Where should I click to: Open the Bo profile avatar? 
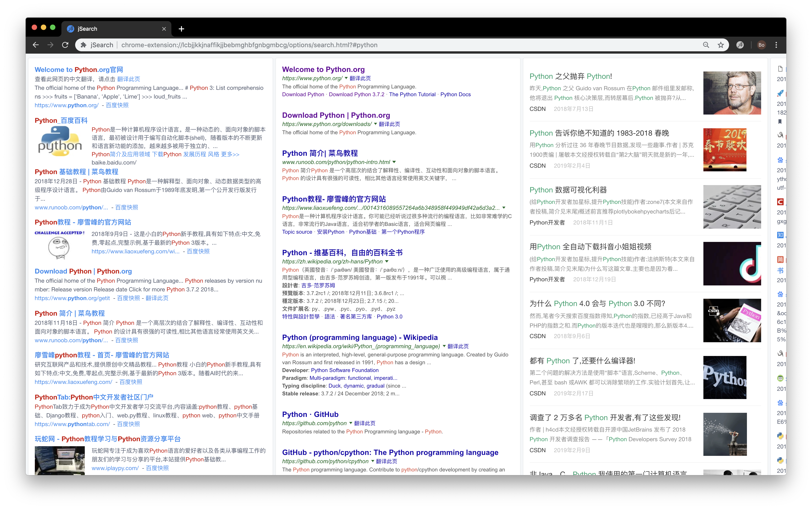(761, 45)
